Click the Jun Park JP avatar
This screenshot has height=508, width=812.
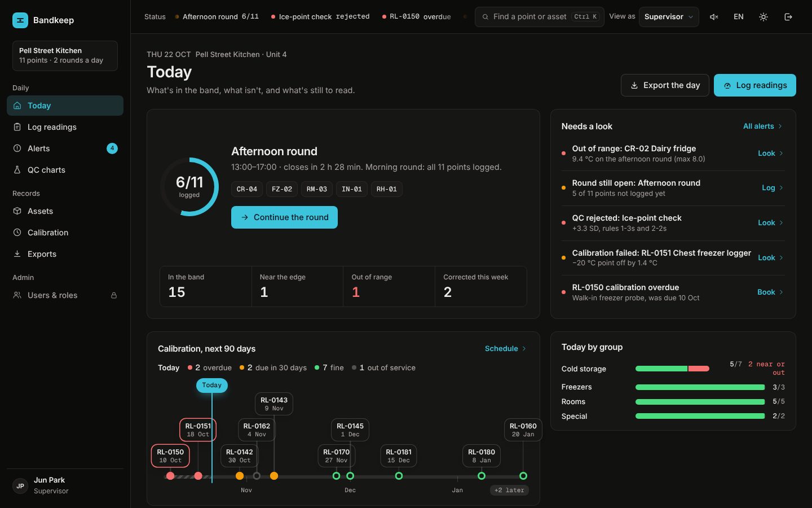pyautogui.click(x=20, y=486)
